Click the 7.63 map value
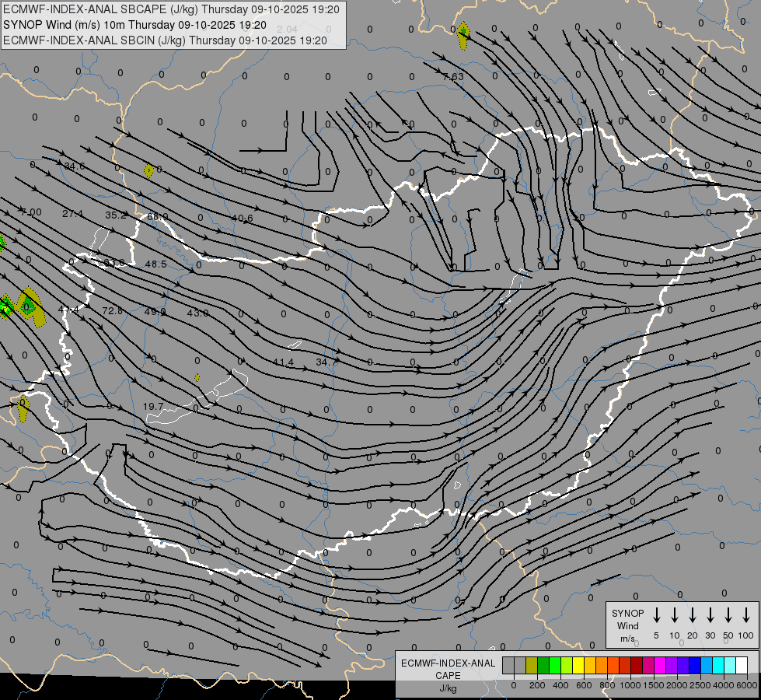Viewport: 761px width, 700px height. click(453, 77)
